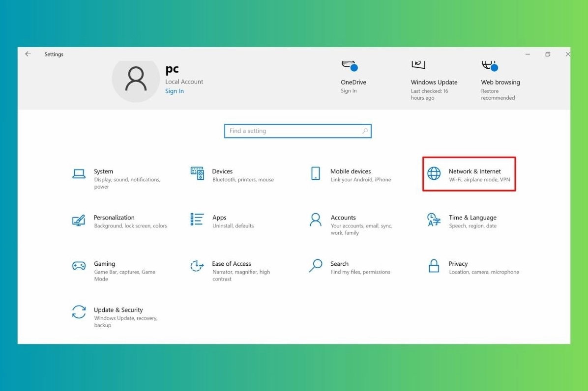Open Accounts person icon
Screen dimensions: 588x391
(x=316, y=220)
